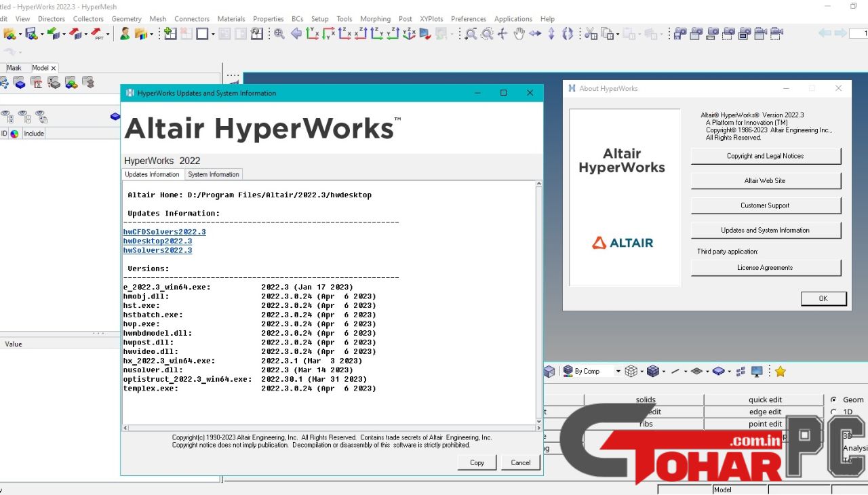Click the Pan hand icon
Image resolution: width=868 pixels, height=495 pixels.
point(519,34)
